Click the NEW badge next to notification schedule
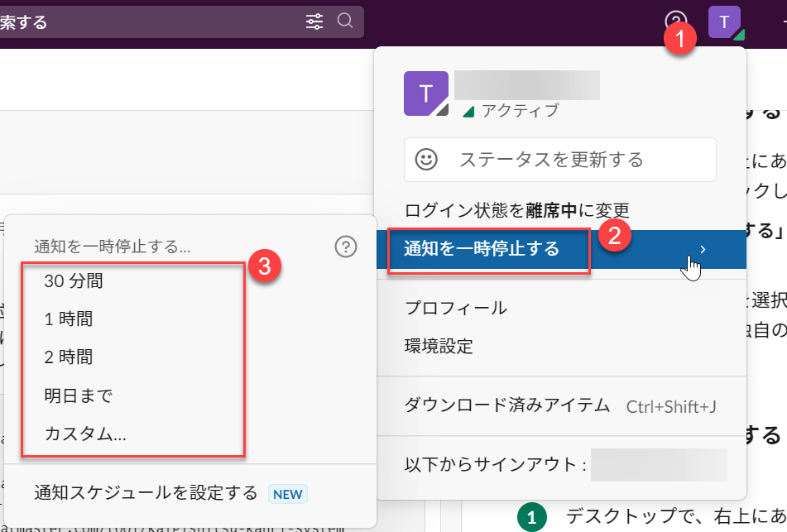 (287, 493)
